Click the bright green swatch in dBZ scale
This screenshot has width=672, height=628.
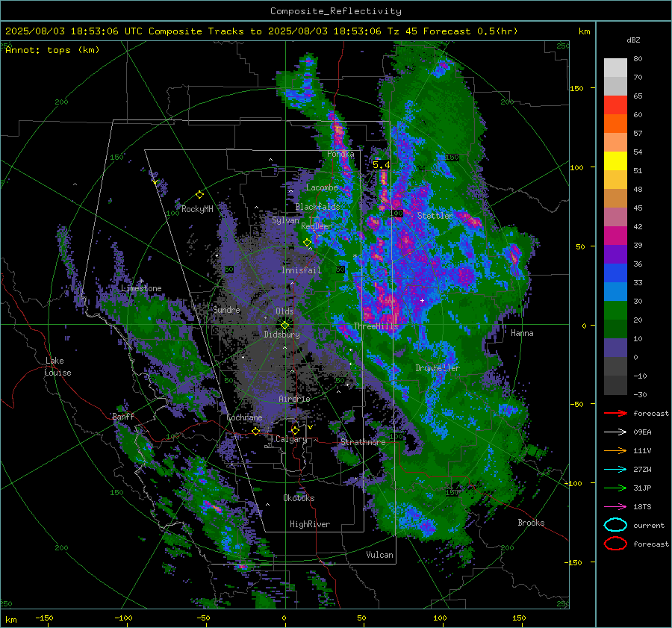pyautogui.click(x=615, y=310)
